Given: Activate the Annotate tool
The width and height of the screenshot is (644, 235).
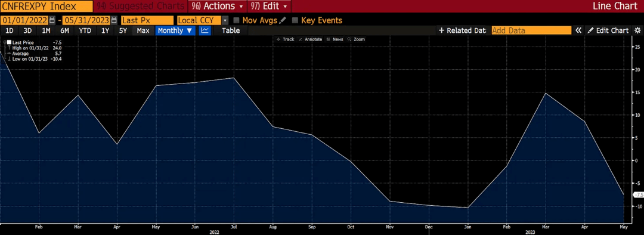Looking at the screenshot, I should pos(310,39).
